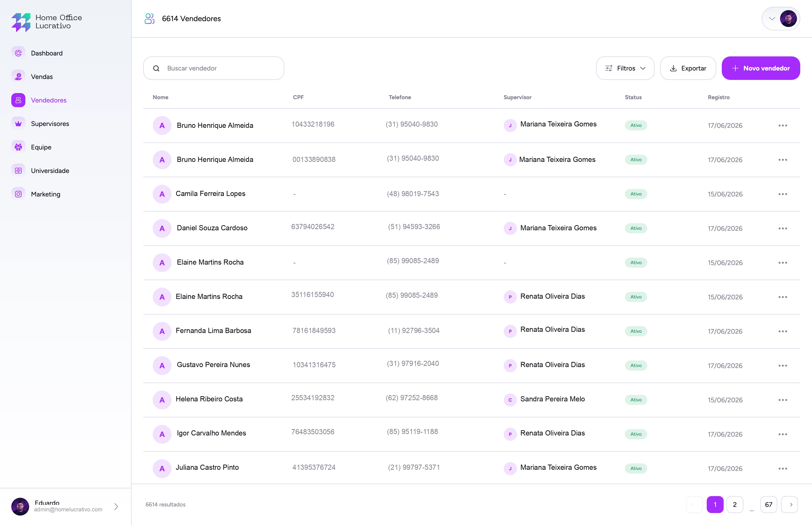812x525 pixels.
Task: Click avatar of Helena Ribeiro Costa
Action: click(162, 400)
